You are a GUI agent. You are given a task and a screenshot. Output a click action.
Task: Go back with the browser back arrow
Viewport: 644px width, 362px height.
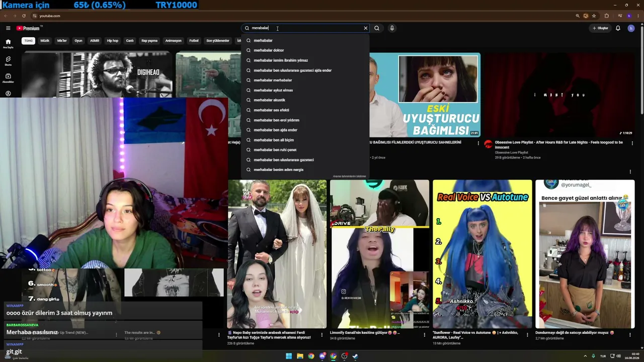(6, 16)
